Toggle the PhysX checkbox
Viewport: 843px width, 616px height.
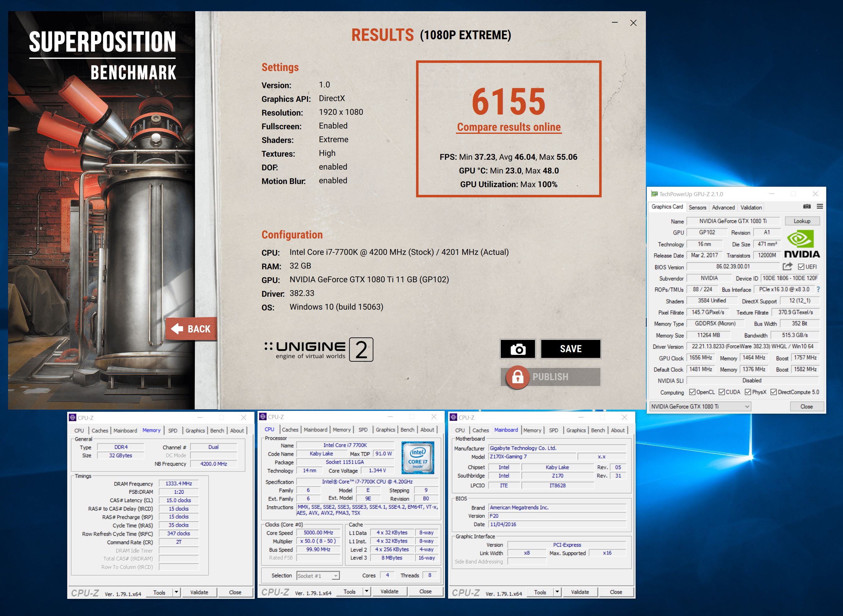(x=748, y=392)
